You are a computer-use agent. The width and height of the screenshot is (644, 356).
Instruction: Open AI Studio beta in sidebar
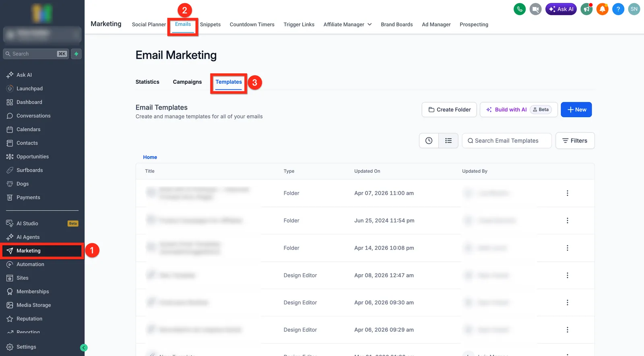42,224
